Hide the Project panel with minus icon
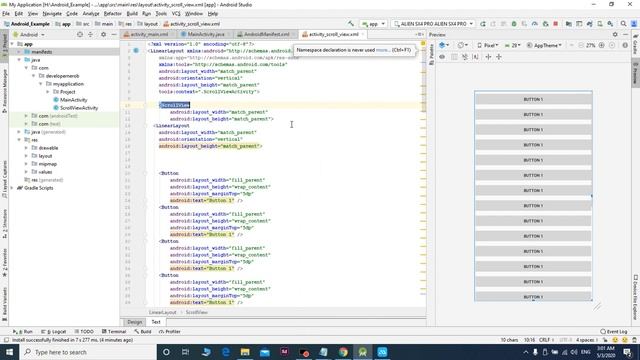This screenshot has width=640, height=360. click(x=114, y=35)
